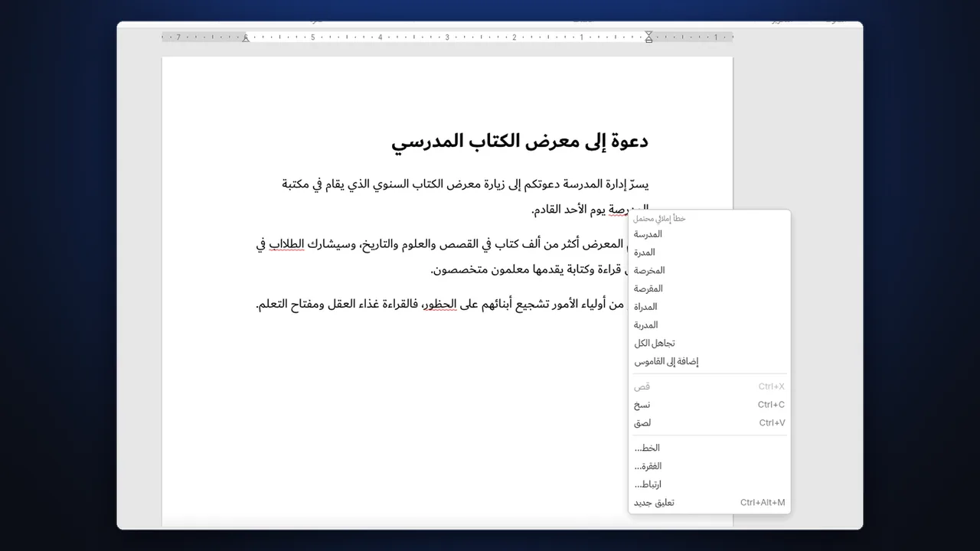
Task: Click the left indent triangle ruler marker
Action: coord(246,37)
